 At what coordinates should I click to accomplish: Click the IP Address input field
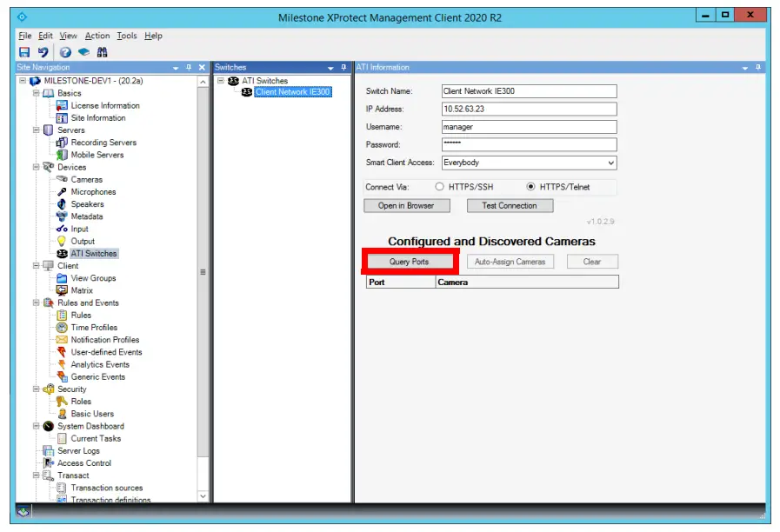pyautogui.click(x=530, y=109)
